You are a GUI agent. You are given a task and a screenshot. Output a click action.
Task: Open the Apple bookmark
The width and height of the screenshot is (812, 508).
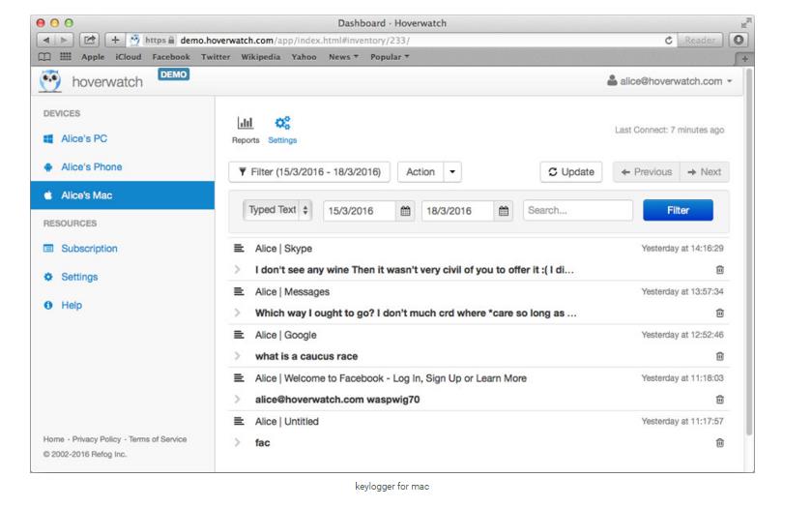[x=93, y=56]
